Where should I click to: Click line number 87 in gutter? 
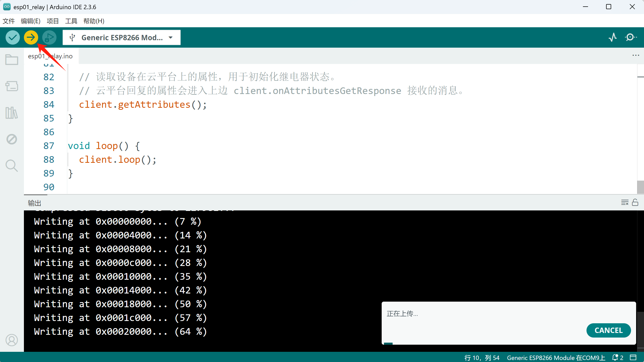(49, 146)
